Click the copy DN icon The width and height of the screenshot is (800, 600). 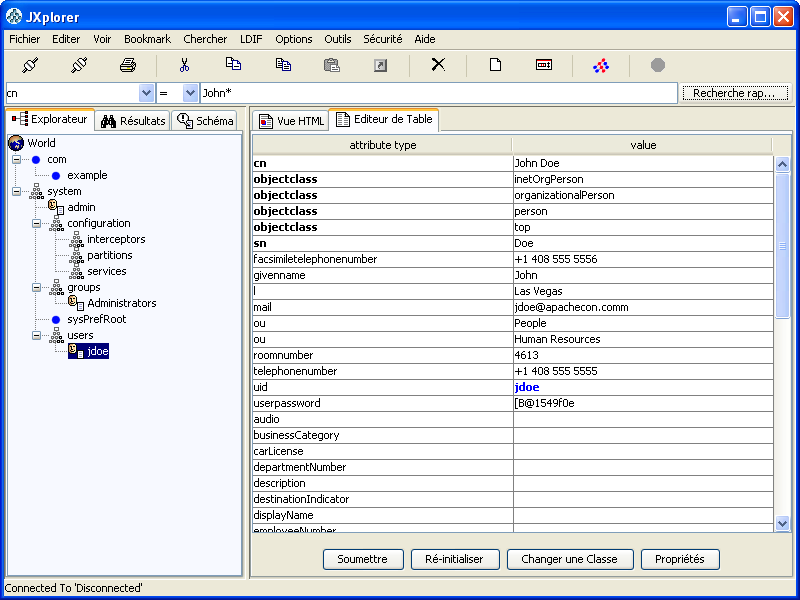(283, 65)
